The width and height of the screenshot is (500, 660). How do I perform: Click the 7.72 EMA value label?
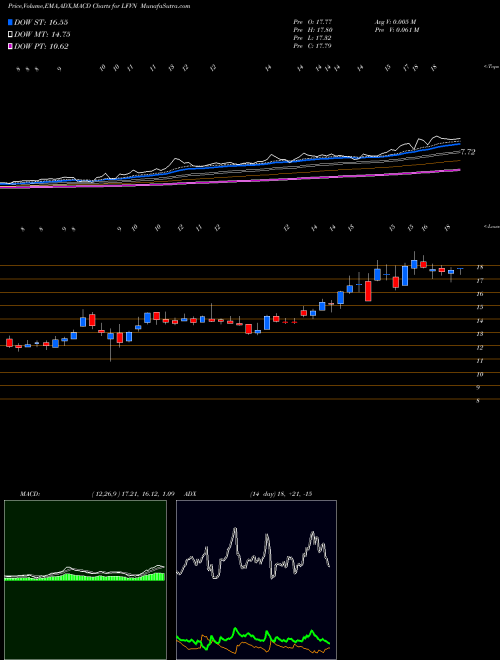point(468,152)
